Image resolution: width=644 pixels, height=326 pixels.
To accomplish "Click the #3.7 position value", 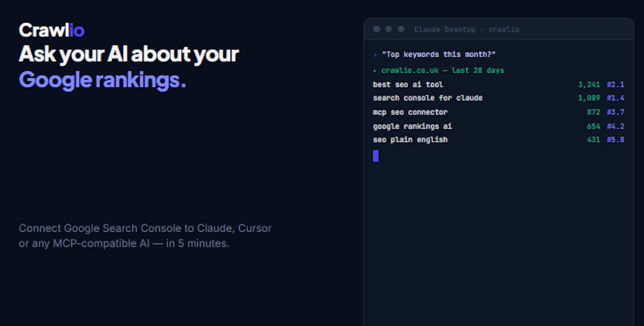I will click(615, 112).
